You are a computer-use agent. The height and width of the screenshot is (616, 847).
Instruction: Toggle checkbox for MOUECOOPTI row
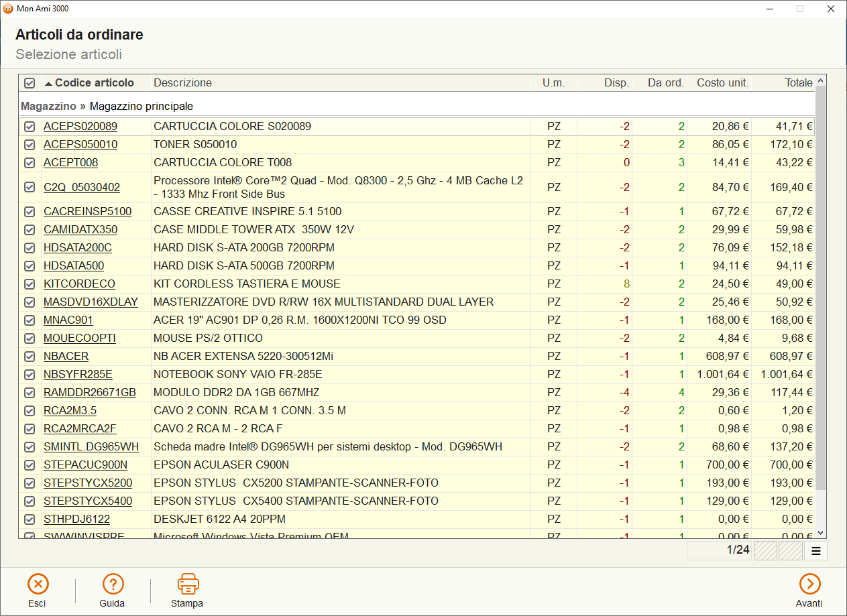point(30,338)
